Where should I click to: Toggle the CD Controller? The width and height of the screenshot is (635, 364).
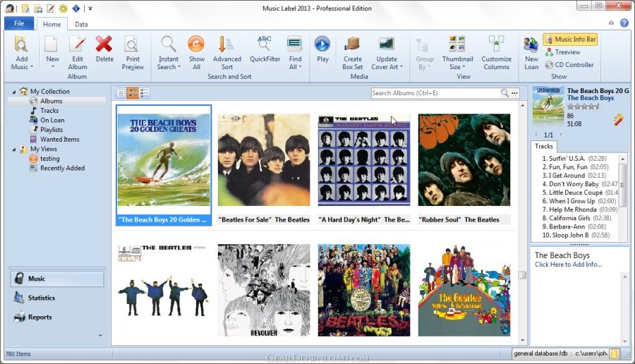coord(569,65)
